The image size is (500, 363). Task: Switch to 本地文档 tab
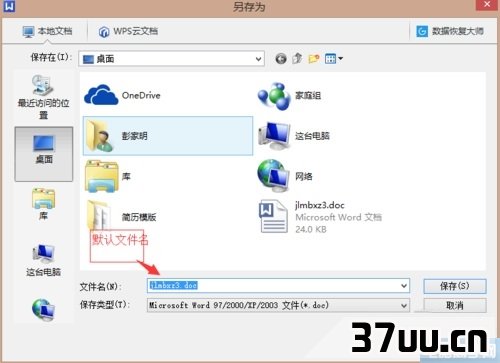pos(47,31)
